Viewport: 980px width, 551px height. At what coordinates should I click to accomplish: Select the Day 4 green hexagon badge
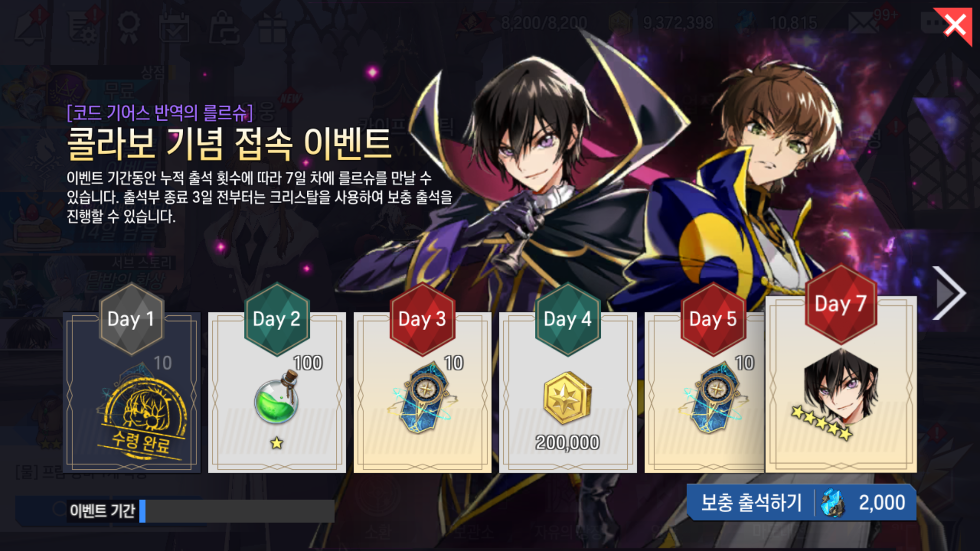coord(568,319)
